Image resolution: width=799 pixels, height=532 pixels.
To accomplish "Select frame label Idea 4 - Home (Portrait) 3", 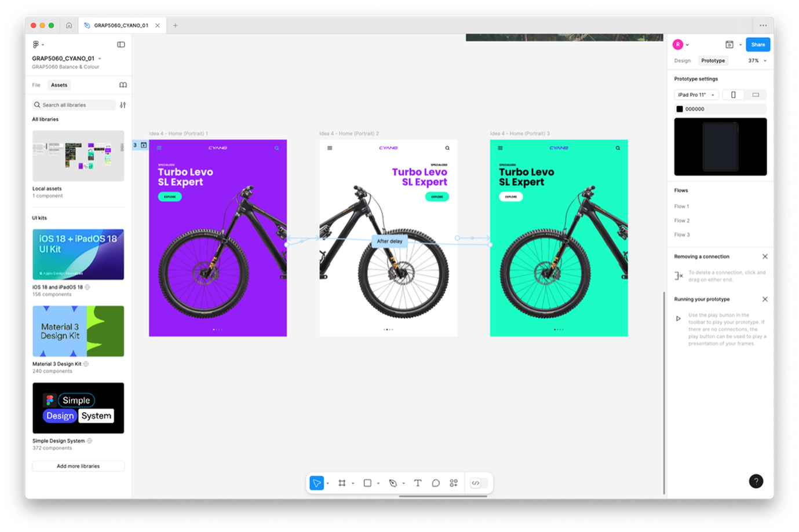I will 520,134.
